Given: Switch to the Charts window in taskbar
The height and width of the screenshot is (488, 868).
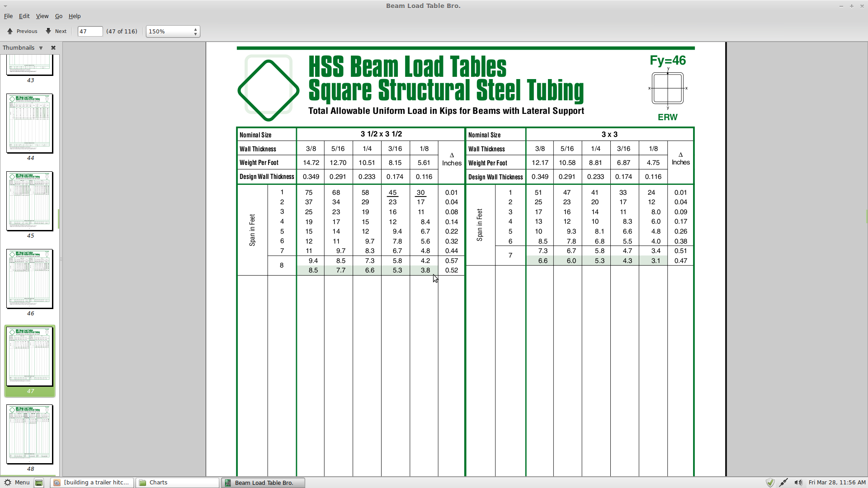Looking at the screenshot, I should pos(177,483).
